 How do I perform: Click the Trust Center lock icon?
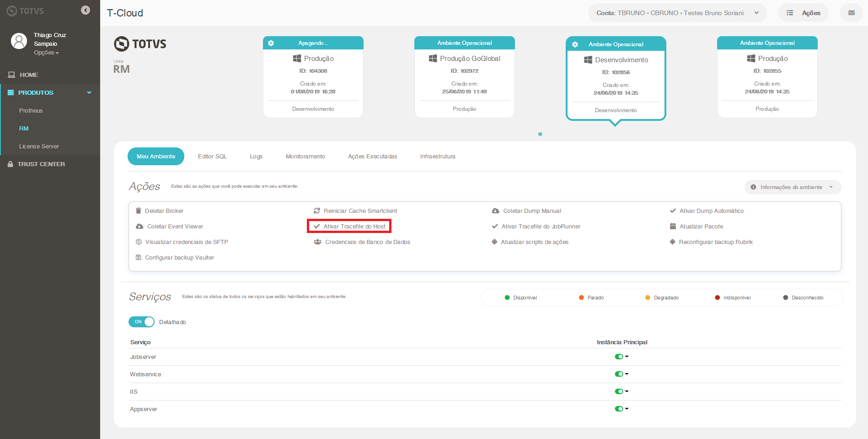pos(10,164)
